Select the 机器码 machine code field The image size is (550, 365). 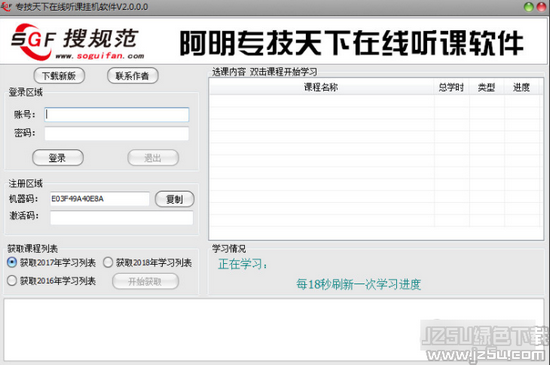[x=100, y=199]
